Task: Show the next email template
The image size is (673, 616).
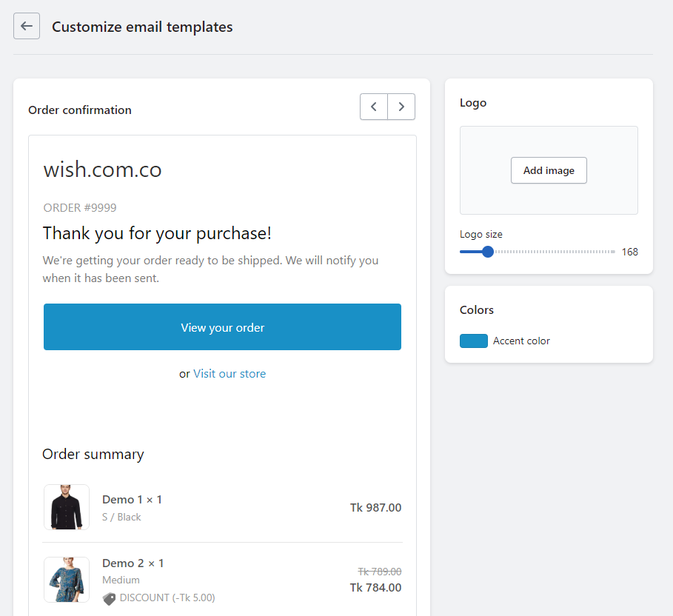Action: point(401,107)
